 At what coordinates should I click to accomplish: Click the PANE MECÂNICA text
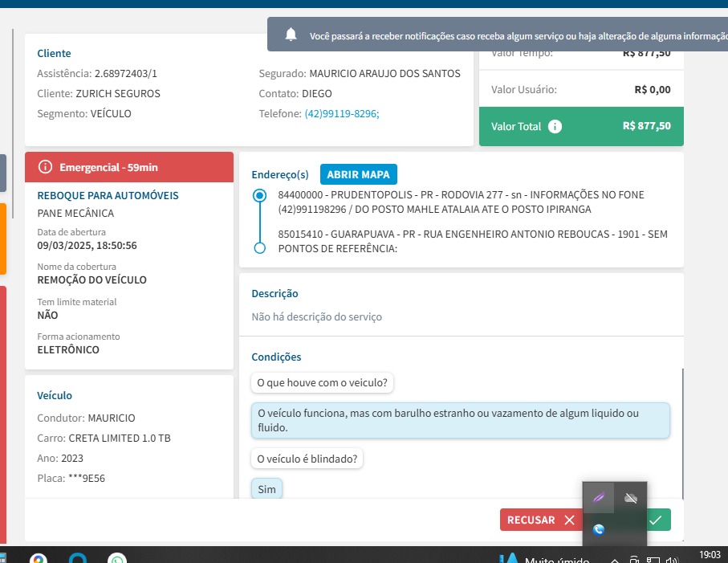click(x=75, y=213)
